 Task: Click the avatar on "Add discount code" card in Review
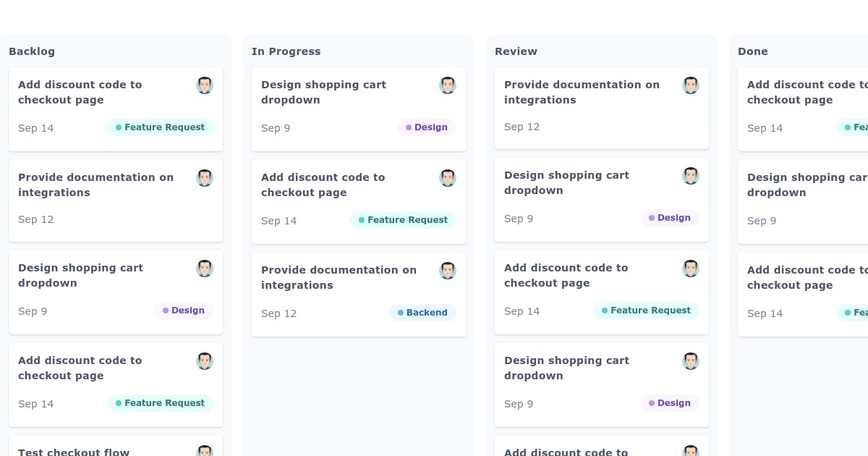click(691, 268)
